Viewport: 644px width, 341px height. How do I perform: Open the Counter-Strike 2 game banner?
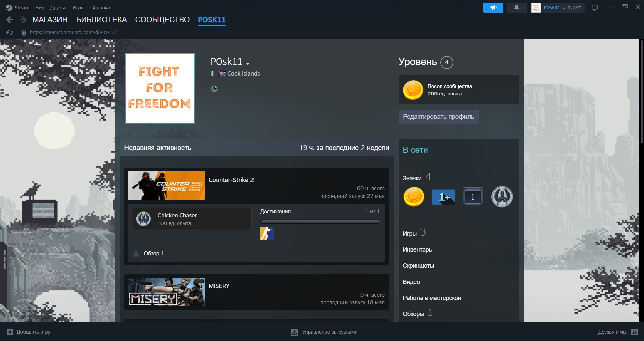point(167,186)
